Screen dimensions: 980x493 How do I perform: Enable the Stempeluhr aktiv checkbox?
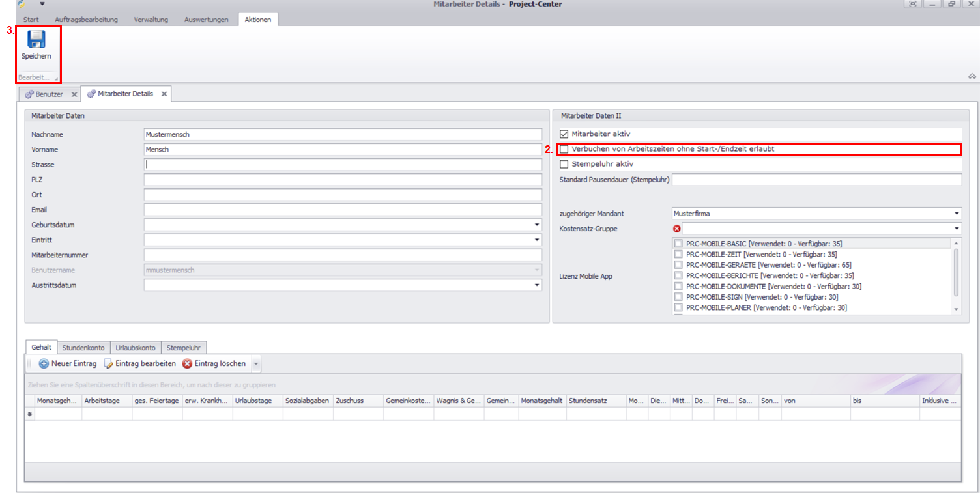coord(564,164)
